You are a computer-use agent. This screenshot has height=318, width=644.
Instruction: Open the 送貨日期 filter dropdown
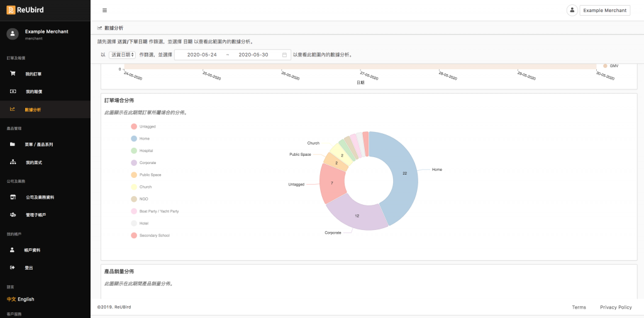(x=122, y=55)
